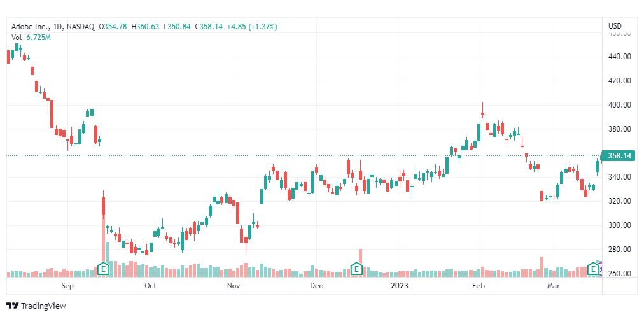Click the current price label 358.14
This screenshot has height=317, width=644.
(x=618, y=156)
